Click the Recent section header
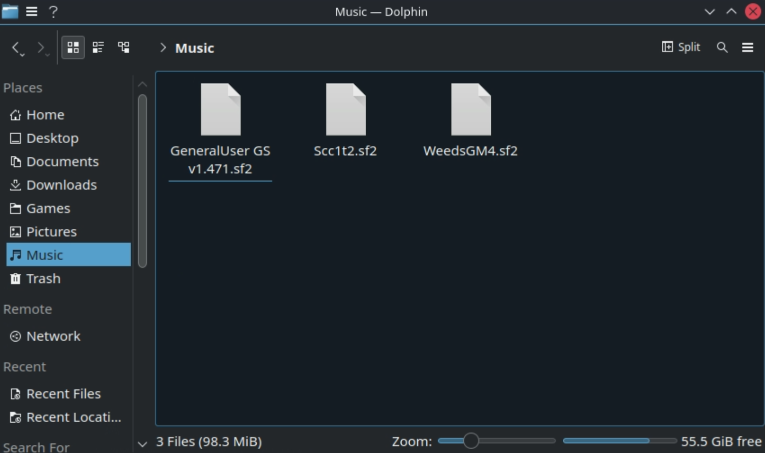 click(x=24, y=367)
